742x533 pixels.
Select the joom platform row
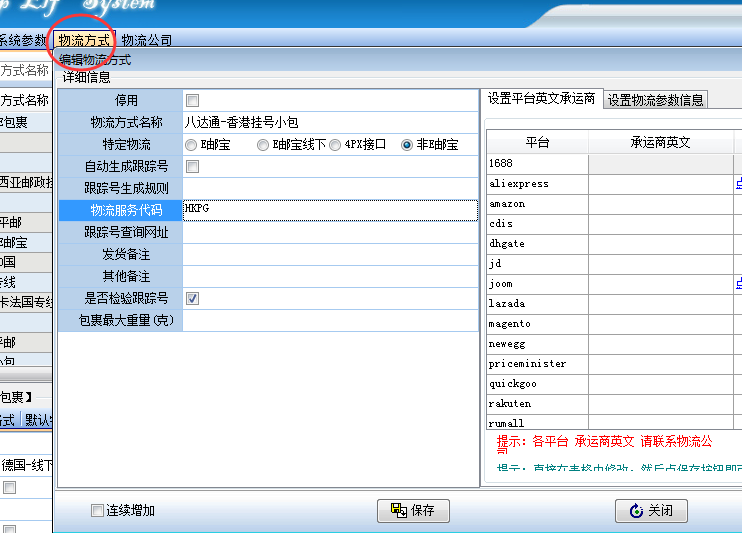[538, 284]
